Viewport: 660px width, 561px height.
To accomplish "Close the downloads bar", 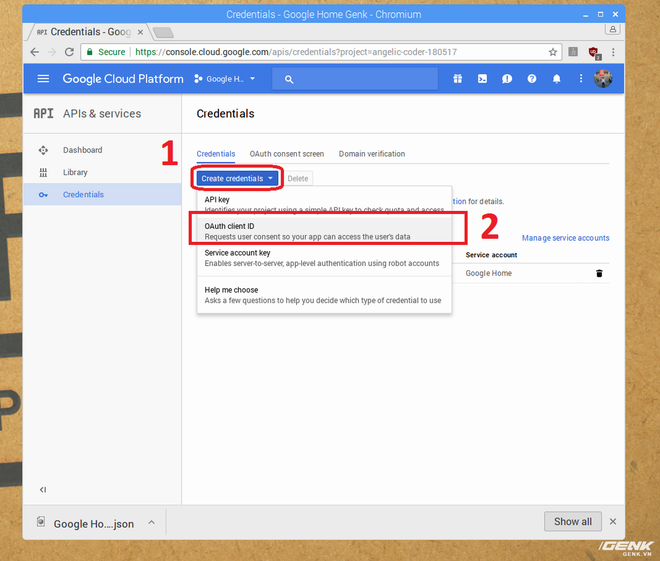I will (613, 521).
